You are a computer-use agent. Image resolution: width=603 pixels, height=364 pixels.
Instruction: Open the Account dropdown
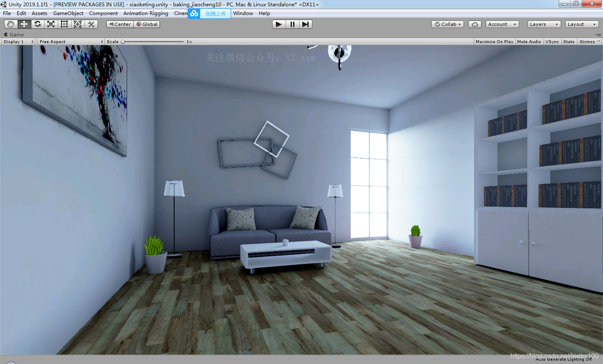point(502,24)
